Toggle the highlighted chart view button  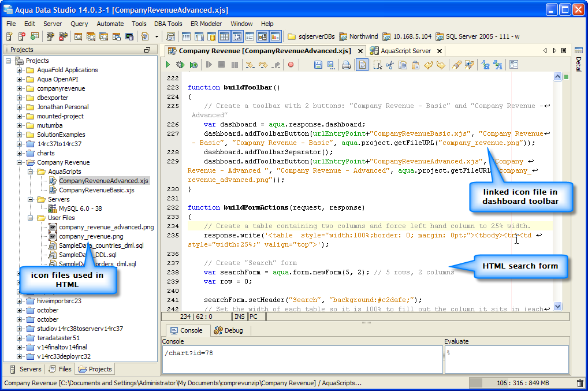[276, 36]
